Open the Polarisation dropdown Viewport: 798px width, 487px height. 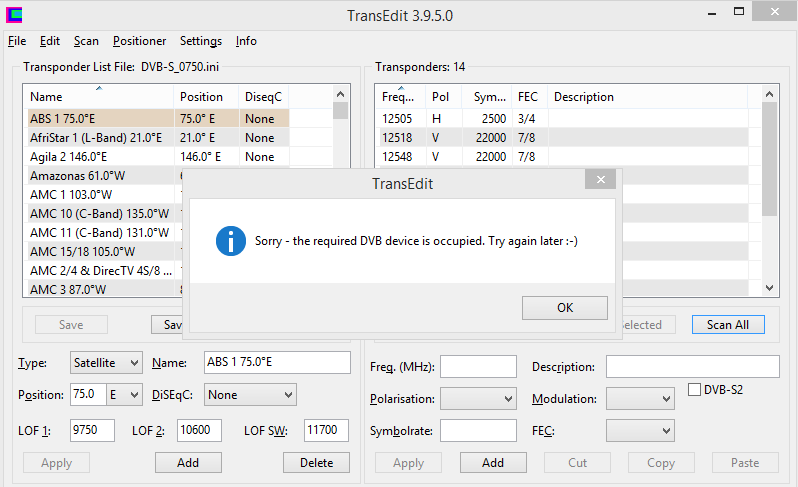click(478, 399)
